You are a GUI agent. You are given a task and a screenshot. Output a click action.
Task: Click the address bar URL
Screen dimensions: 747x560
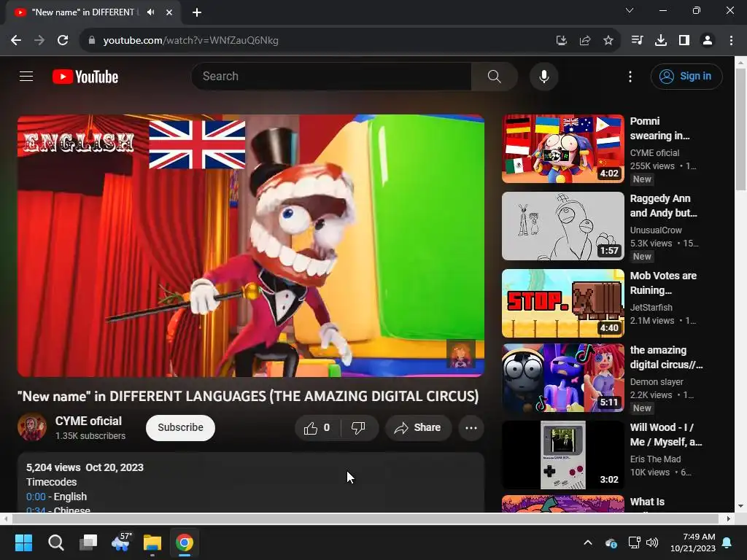tap(190, 41)
